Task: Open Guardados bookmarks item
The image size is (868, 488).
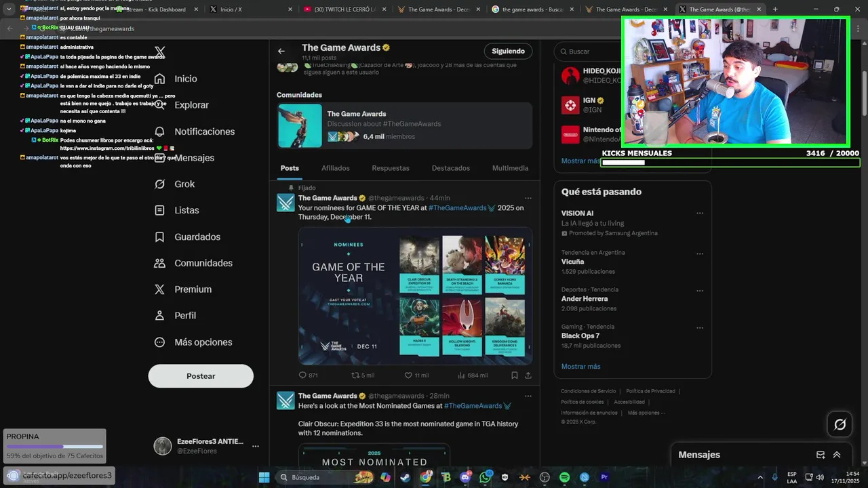Action: point(187,237)
